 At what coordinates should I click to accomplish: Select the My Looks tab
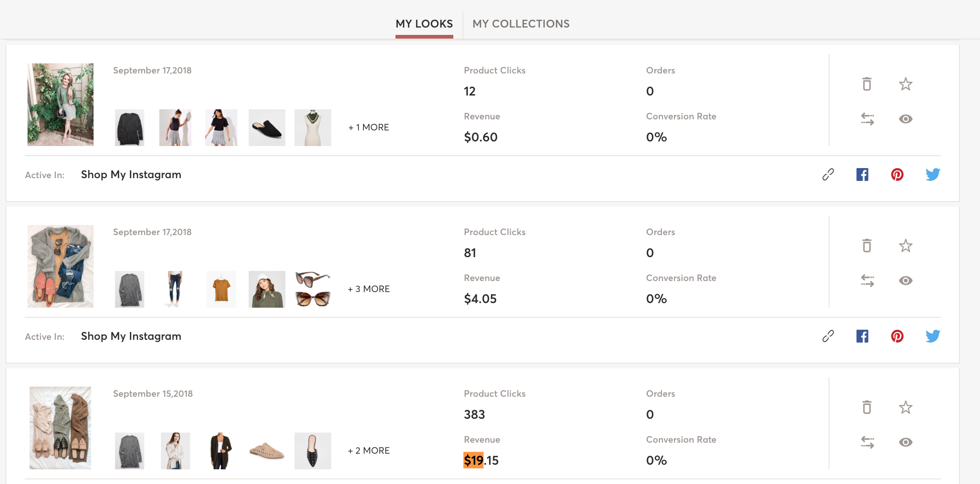click(x=424, y=24)
